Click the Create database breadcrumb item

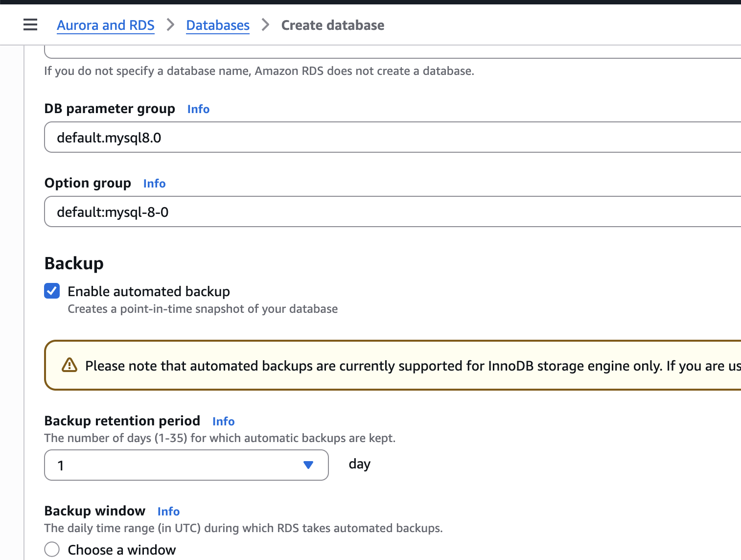pyautogui.click(x=332, y=25)
